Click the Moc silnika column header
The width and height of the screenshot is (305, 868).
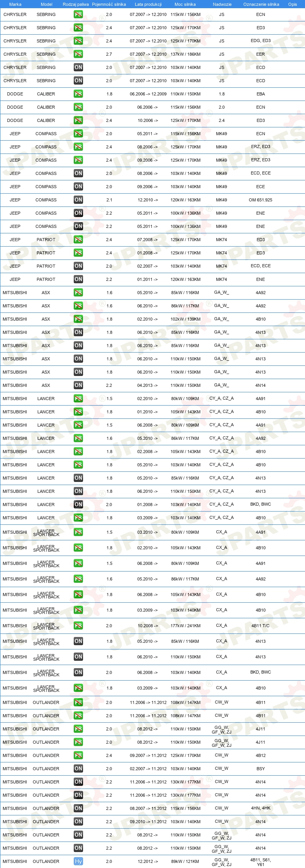point(185,4)
